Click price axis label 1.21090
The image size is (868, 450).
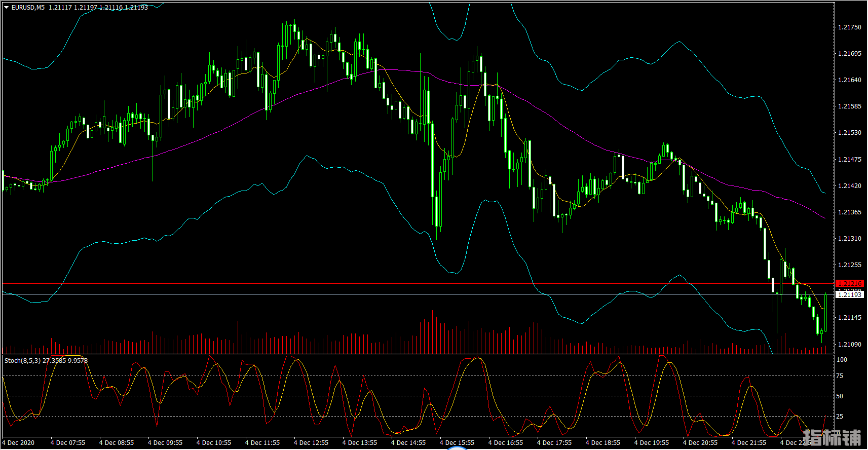(849, 345)
